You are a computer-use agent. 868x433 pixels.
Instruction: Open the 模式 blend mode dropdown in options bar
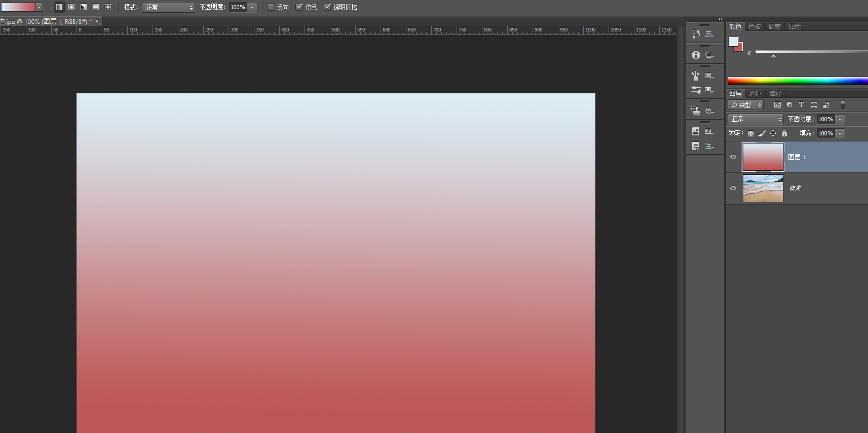(x=168, y=7)
